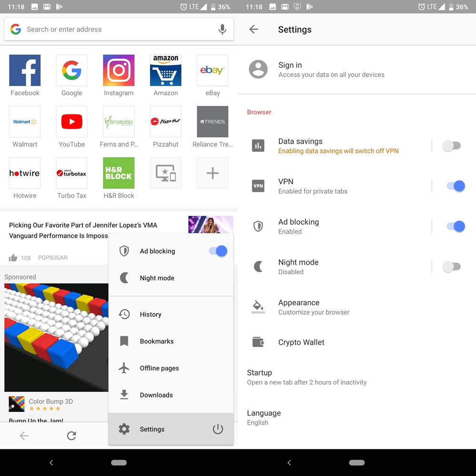This screenshot has width=476, height=476.
Task: Tap the microphone voice search icon
Action: click(222, 30)
